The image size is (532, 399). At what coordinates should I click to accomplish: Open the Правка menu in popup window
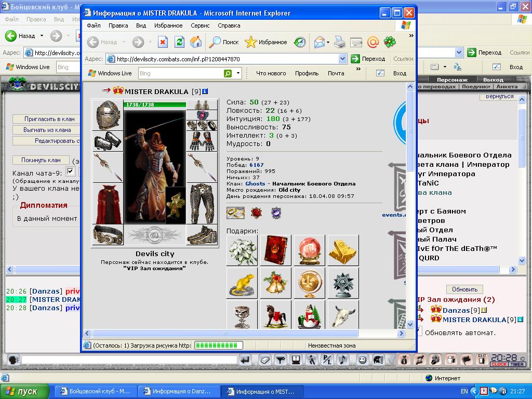pos(118,25)
